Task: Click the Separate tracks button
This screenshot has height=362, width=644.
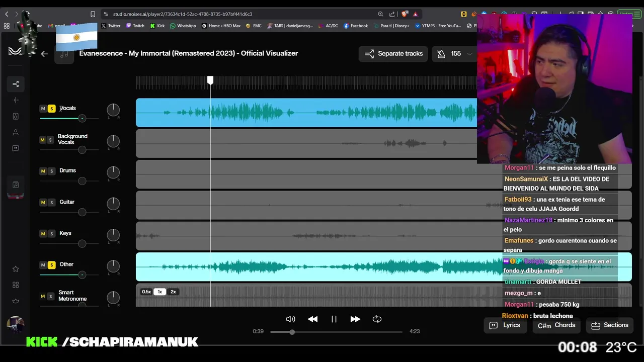Action: (x=393, y=54)
